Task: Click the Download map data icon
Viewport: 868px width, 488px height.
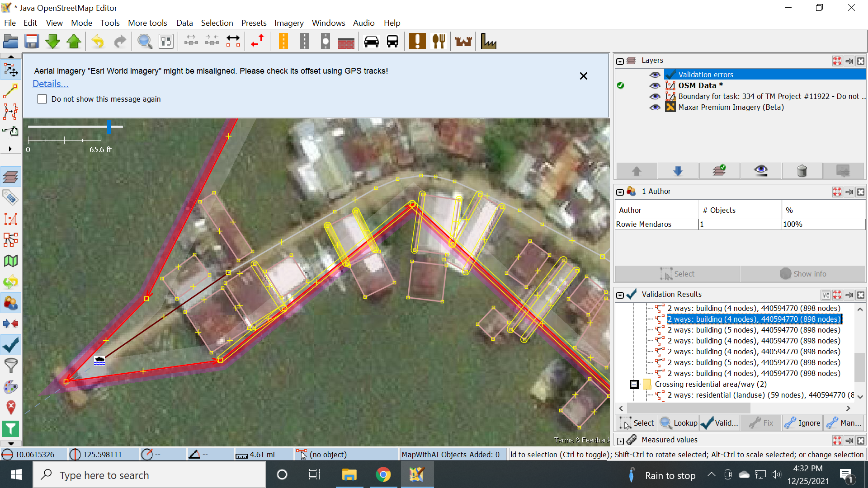Action: pyautogui.click(x=53, y=42)
